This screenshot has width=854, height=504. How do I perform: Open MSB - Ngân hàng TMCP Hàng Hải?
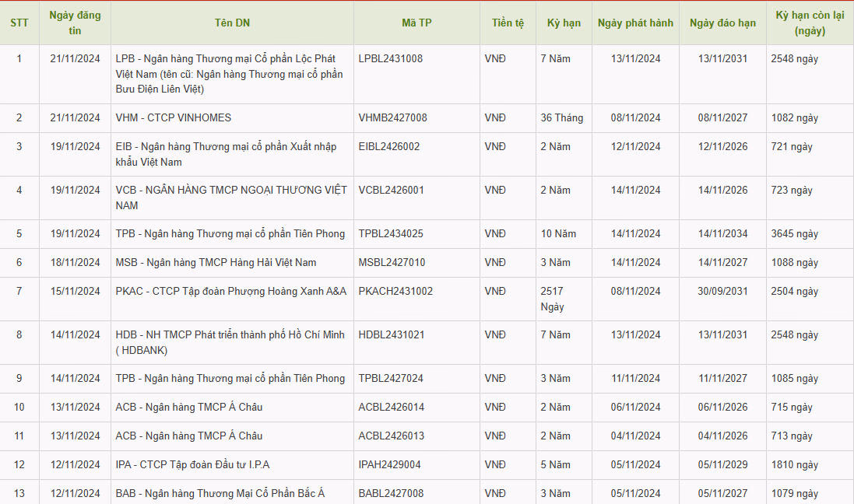coord(216,262)
